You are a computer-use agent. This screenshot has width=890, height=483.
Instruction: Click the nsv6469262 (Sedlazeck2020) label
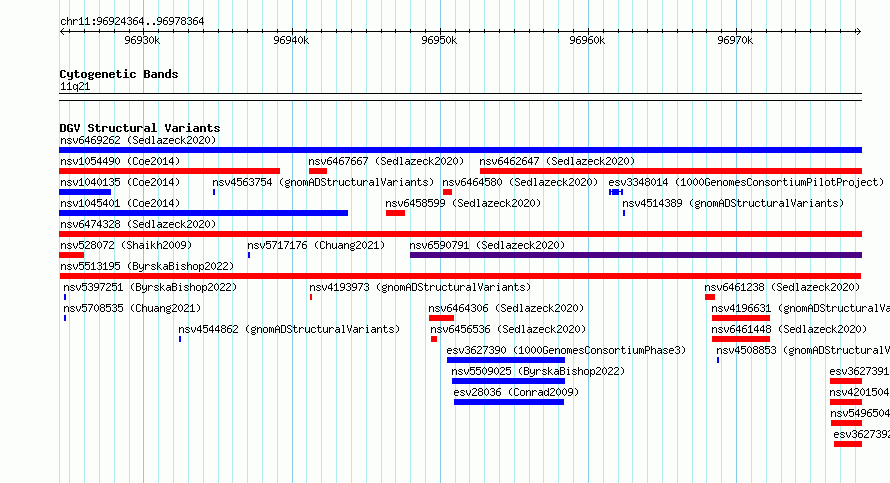pos(138,140)
